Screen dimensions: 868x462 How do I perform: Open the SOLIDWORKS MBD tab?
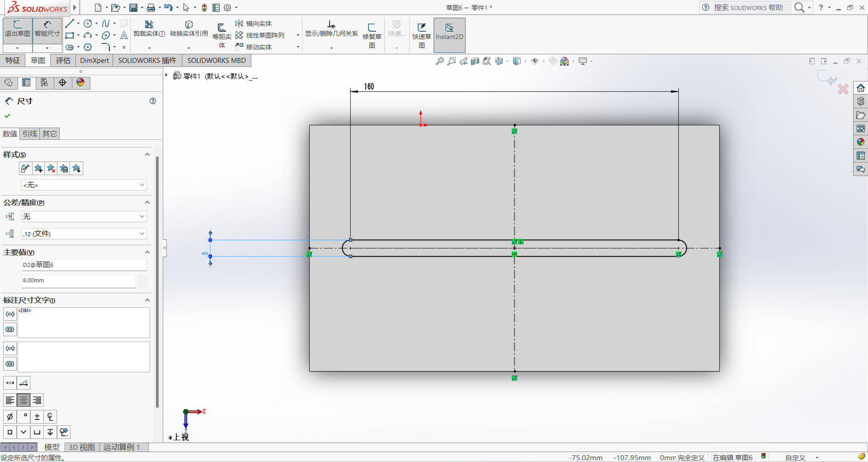(x=217, y=61)
